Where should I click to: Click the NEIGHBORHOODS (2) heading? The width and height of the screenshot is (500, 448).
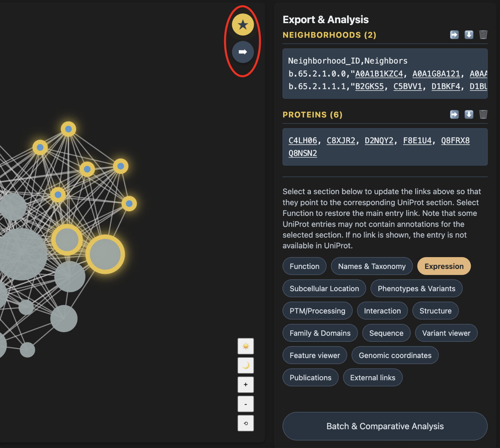[x=329, y=35]
